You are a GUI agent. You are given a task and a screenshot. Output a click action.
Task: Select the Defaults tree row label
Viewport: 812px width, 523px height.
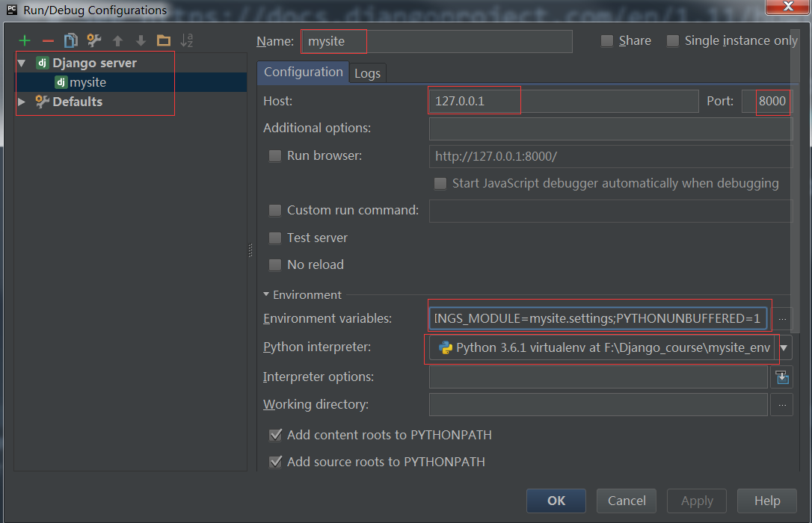point(78,102)
